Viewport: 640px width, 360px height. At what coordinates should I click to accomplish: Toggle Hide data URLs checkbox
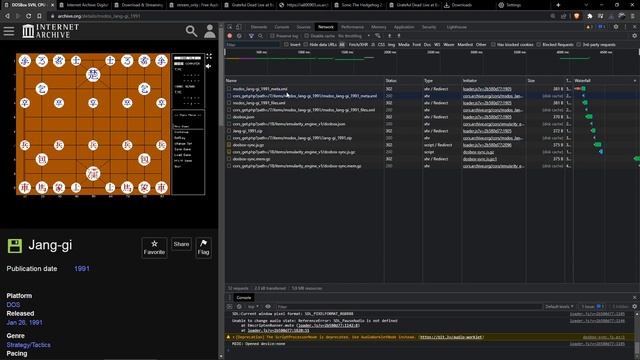306,44
